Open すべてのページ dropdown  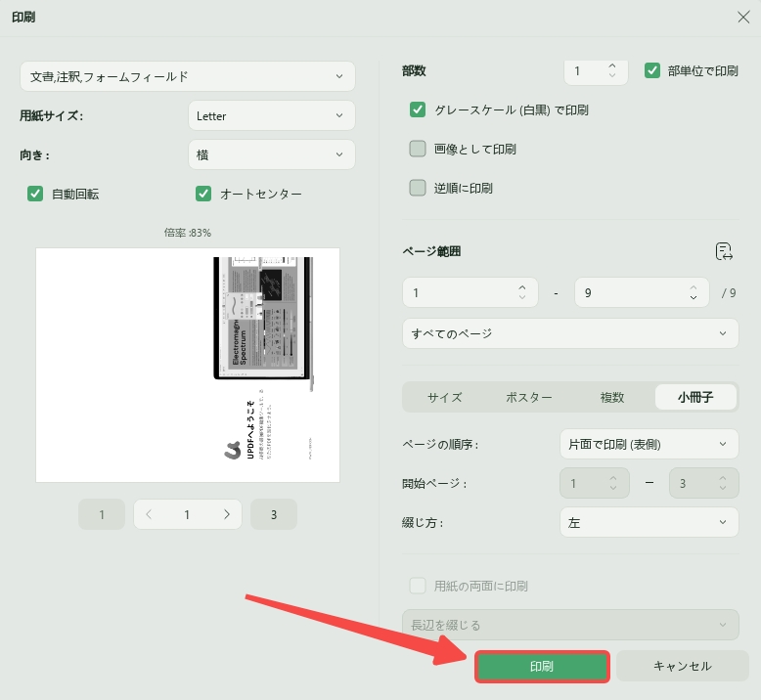[570, 333]
